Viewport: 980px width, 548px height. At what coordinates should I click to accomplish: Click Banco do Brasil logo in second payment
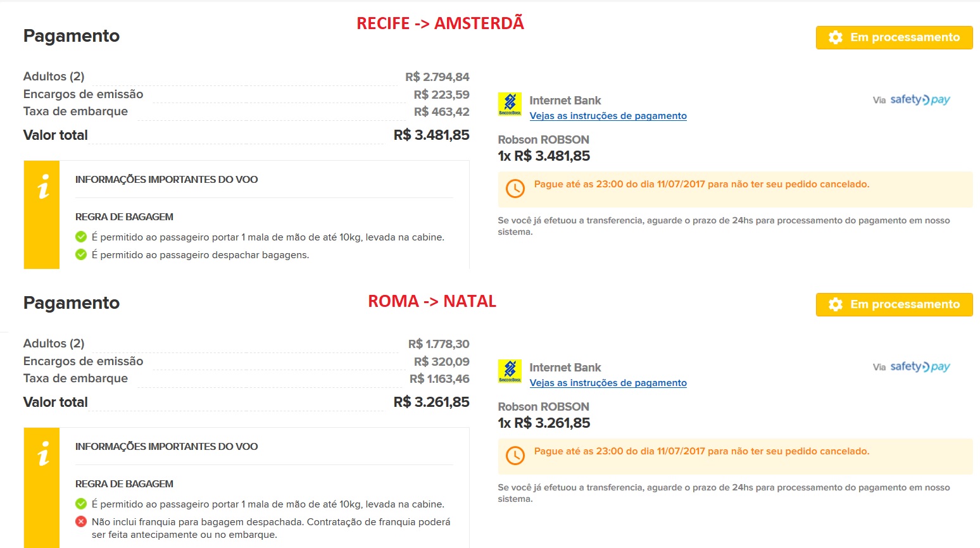coord(510,371)
